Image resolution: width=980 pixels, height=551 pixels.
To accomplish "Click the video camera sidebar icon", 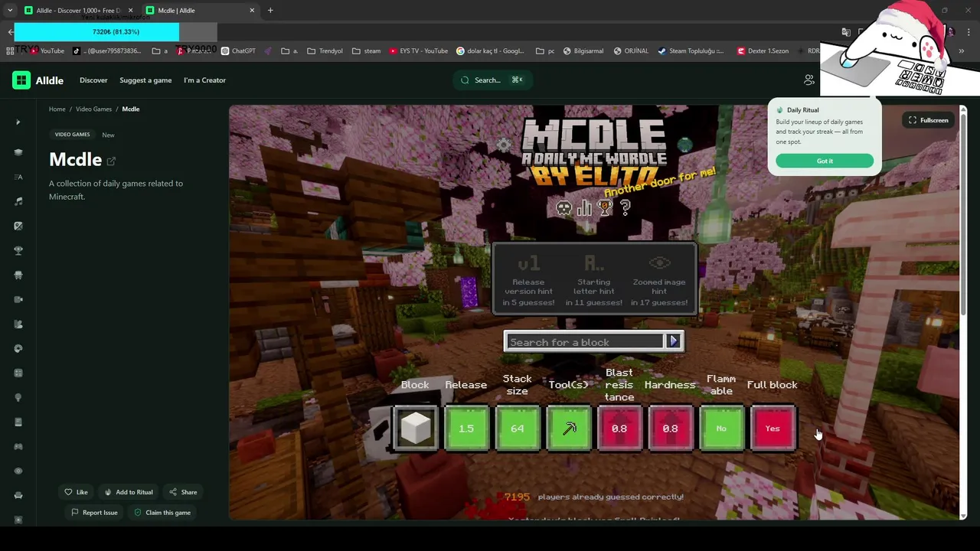I will [x=18, y=299].
